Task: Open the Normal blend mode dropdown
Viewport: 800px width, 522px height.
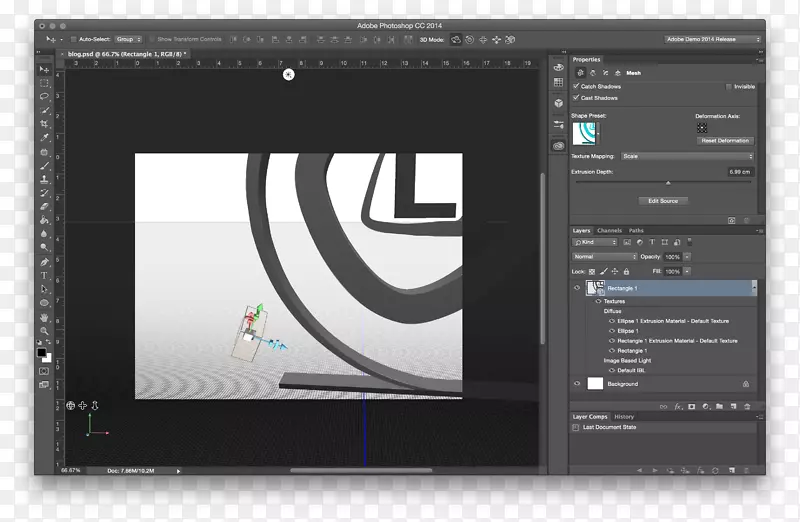Action: [604, 257]
